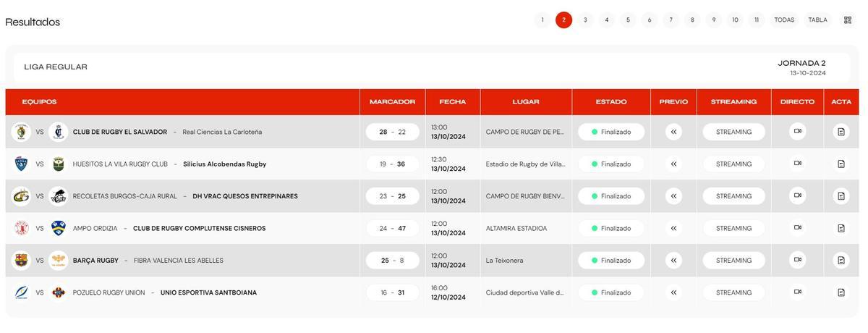The height and width of the screenshot is (333, 868).
Task: Show TODAS jornadas
Action: coord(784,20)
